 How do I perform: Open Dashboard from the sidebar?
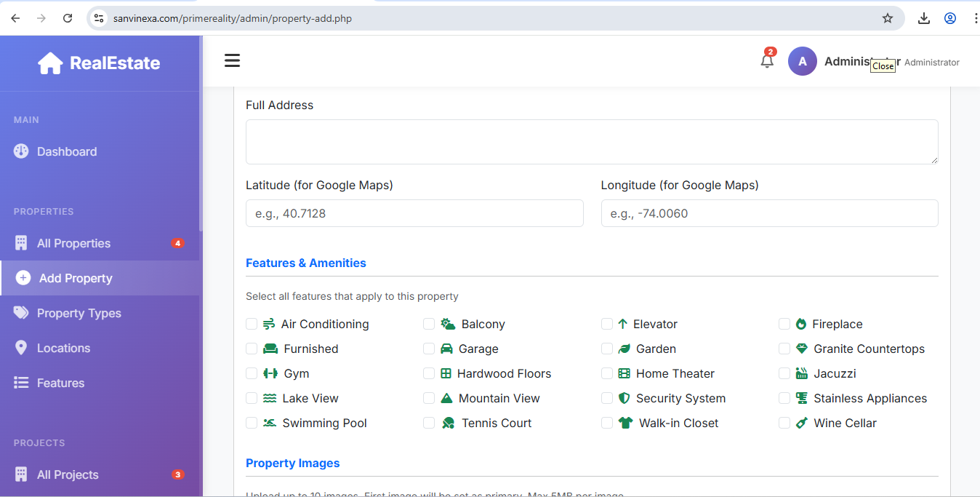click(x=66, y=151)
